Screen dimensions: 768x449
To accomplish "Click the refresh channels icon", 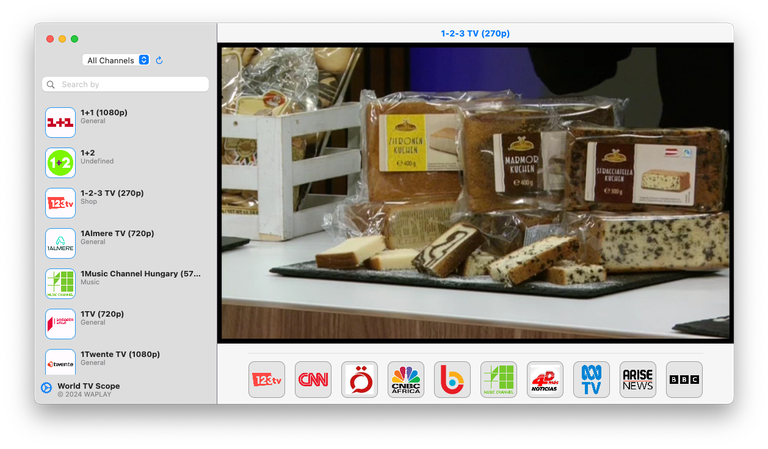I will click(159, 60).
